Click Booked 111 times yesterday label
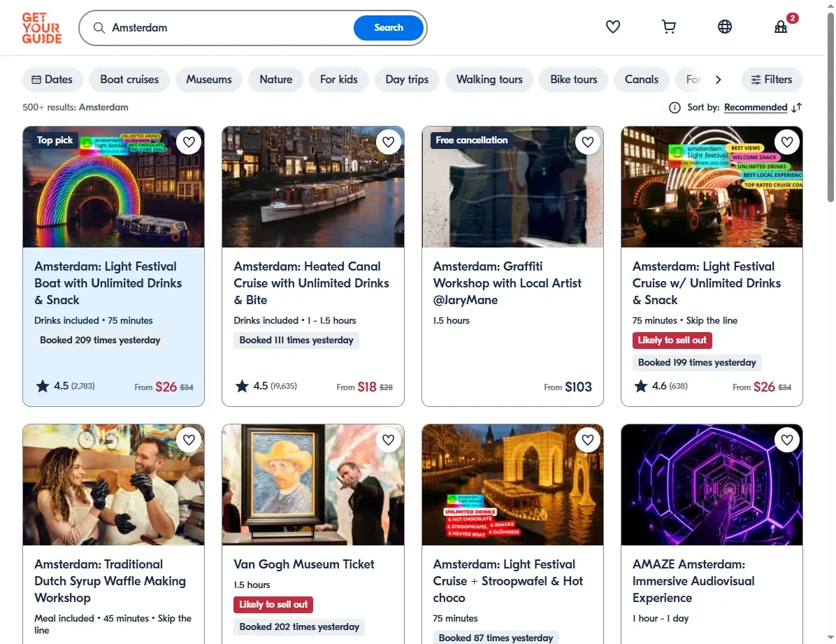This screenshot has width=836, height=644. click(296, 341)
